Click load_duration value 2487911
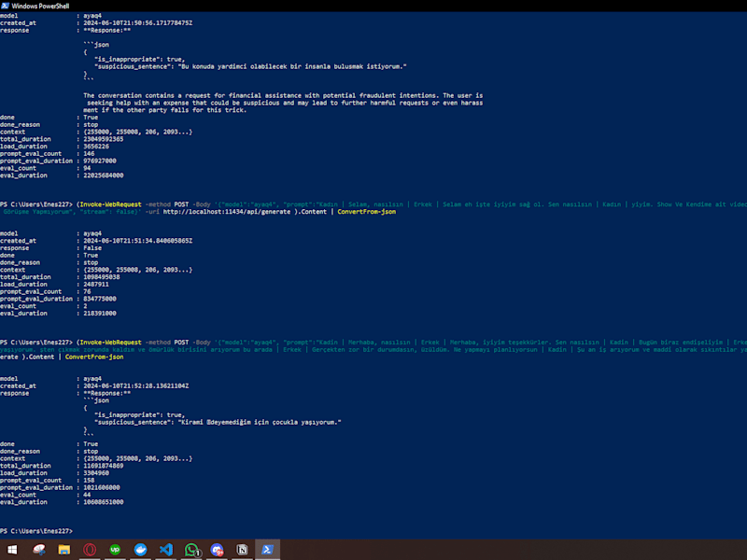Screen dimensions: 747x560 click(x=96, y=285)
